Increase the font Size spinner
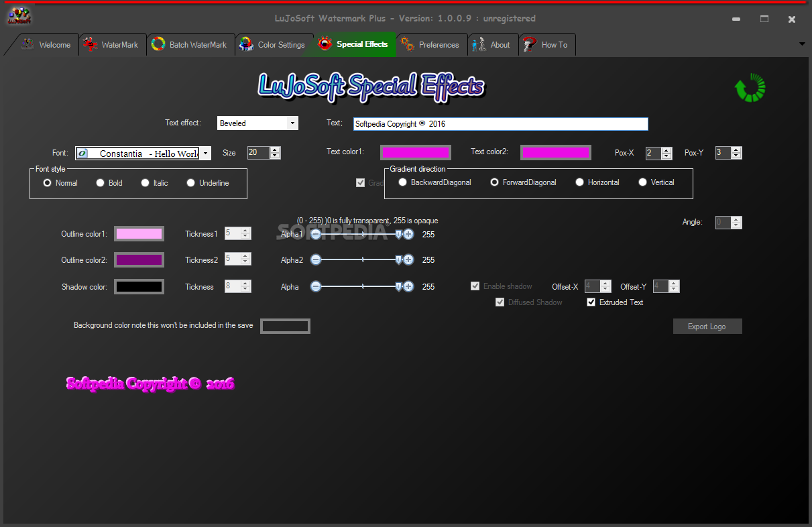The image size is (812, 527). click(275, 150)
